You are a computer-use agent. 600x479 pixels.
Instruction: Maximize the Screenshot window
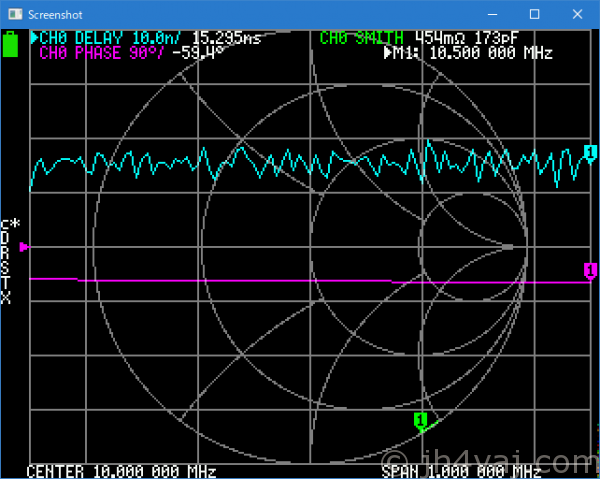pyautogui.click(x=534, y=15)
